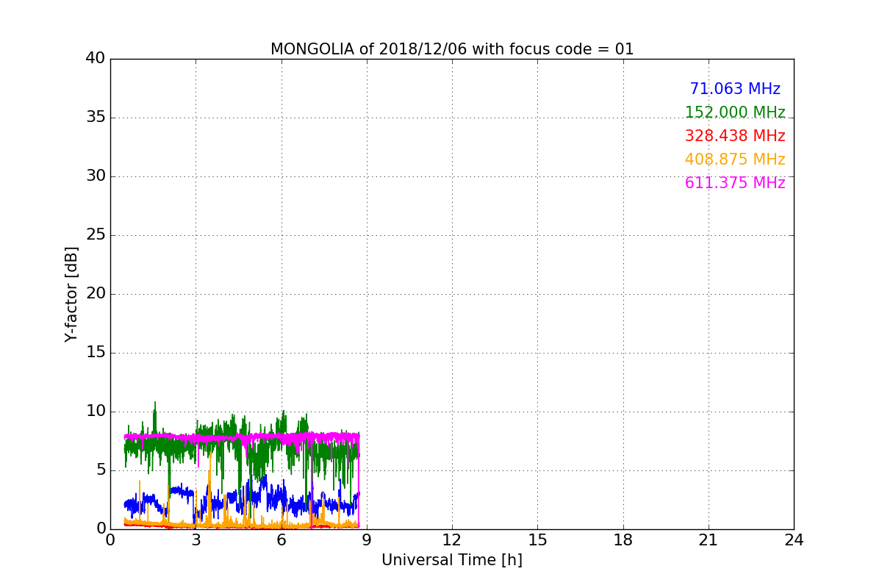882x588 pixels.
Task: Click the x-axis tick label 24
Action: tap(794, 540)
